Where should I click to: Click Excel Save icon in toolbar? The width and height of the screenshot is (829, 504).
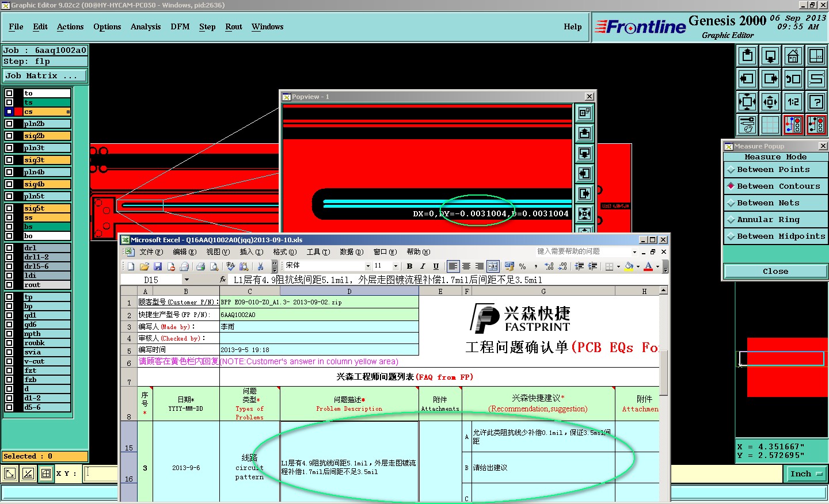tap(157, 266)
